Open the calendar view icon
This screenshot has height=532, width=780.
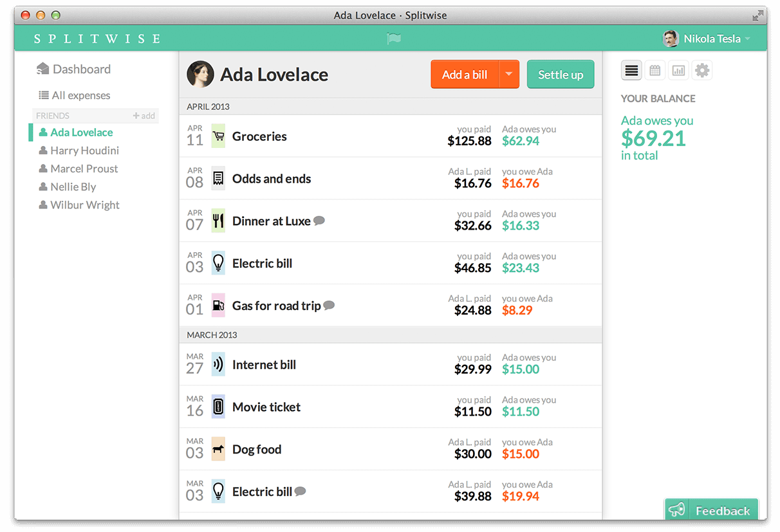(x=655, y=70)
